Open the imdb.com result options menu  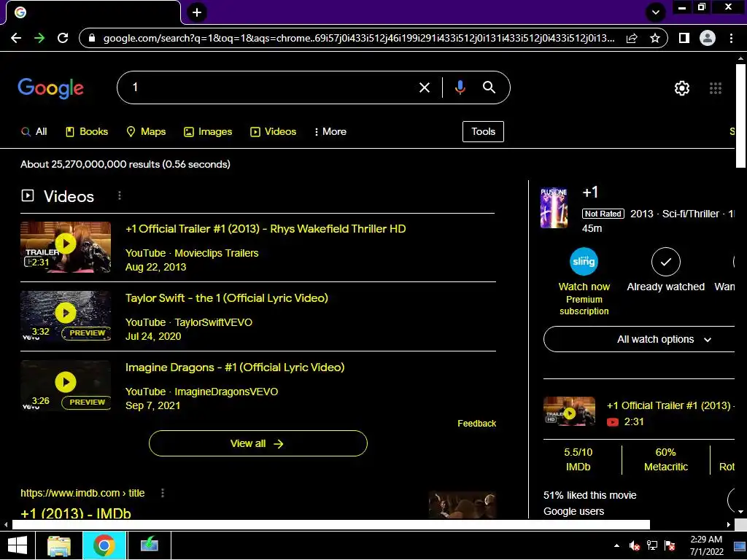163,493
